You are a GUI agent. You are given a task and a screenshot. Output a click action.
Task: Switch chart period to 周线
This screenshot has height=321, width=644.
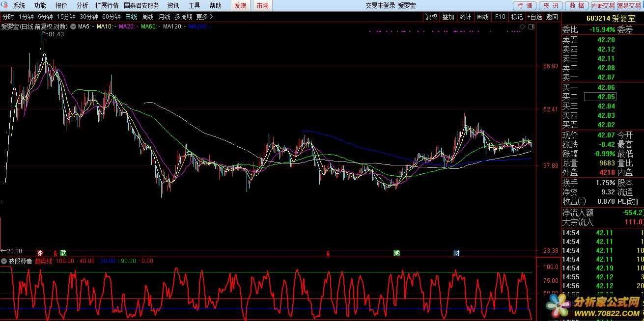[148, 17]
